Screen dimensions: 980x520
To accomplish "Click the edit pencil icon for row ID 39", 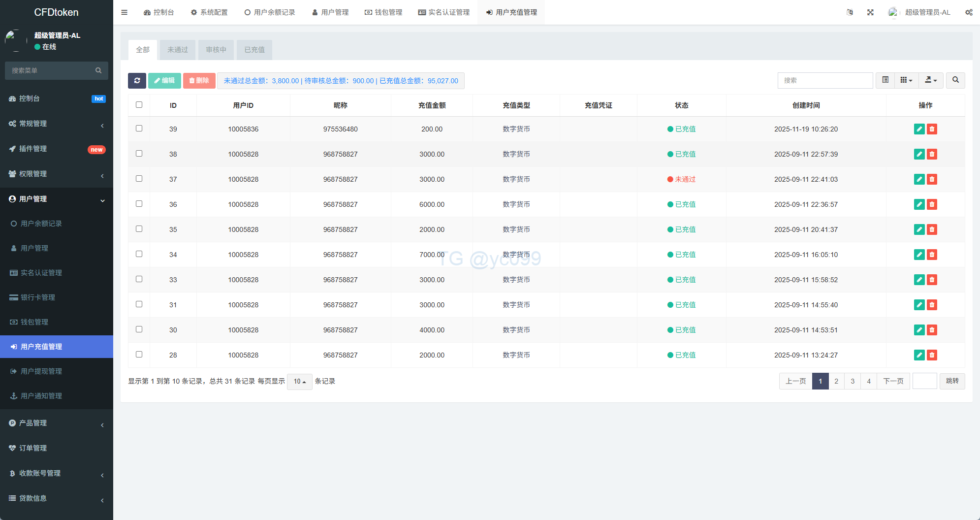I will point(919,129).
